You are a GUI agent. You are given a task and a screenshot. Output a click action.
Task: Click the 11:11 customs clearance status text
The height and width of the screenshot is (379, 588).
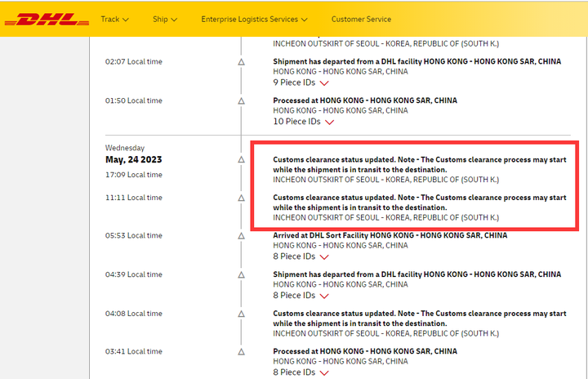[x=420, y=203]
